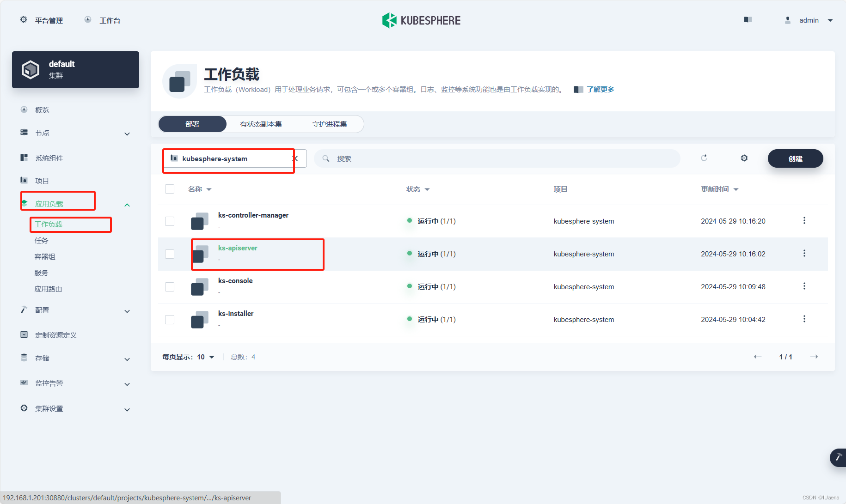This screenshot has height=504, width=846.
Task: Click the default cluster cube icon
Action: point(31,70)
